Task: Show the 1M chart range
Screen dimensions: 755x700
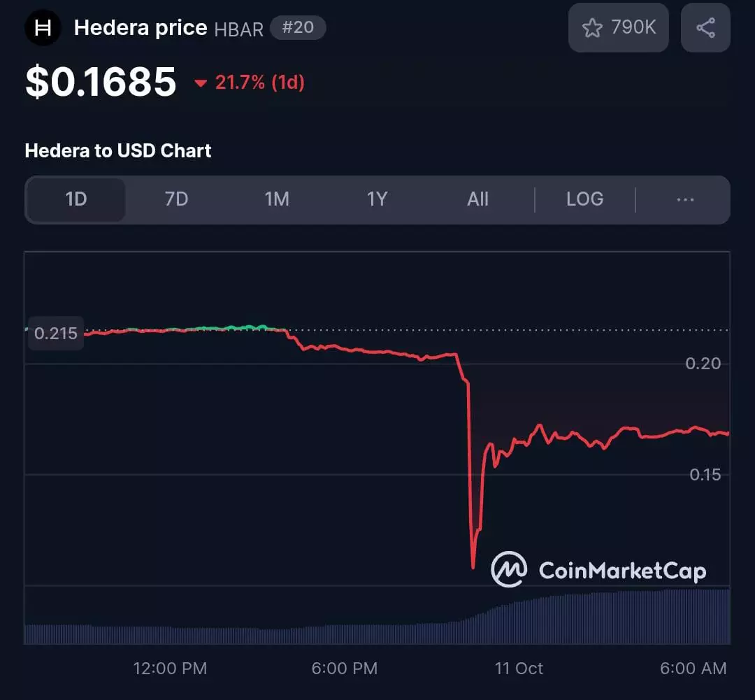Action: pyautogui.click(x=277, y=199)
